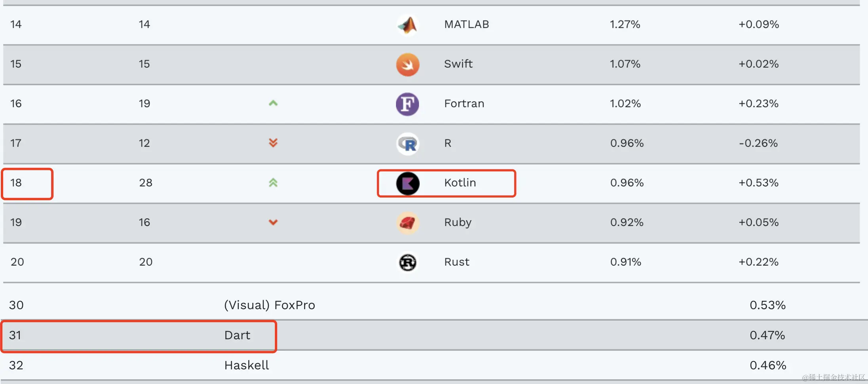Click Fortran's green up arrow

[273, 103]
